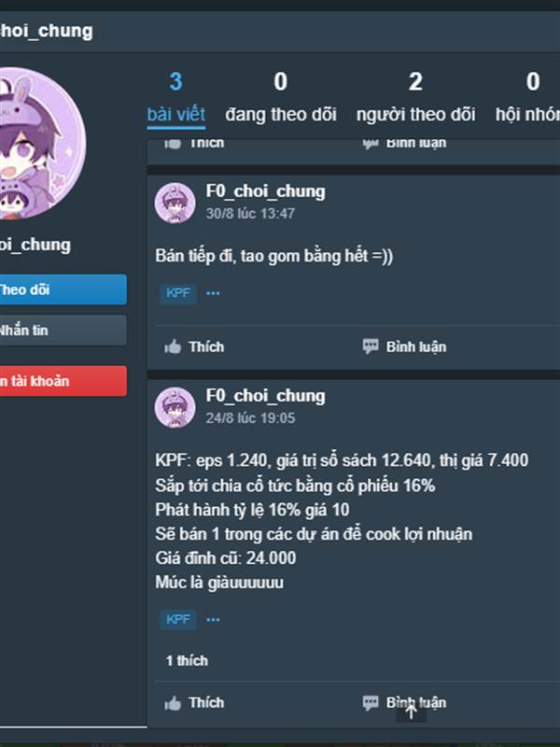Click comment bubble icon on 30/8 post
560x747 pixels.
371,346
